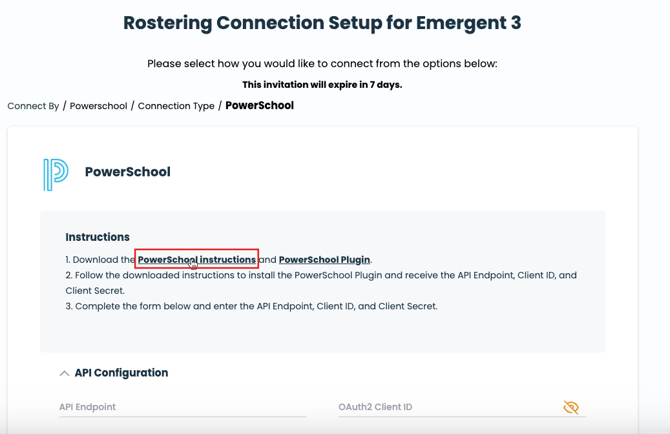Screen dimensions: 670x434
Task: Click the Instructions heading
Action: click(97, 237)
